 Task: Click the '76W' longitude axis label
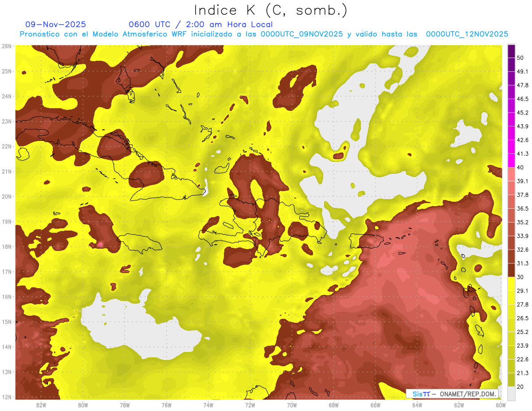(x=167, y=405)
